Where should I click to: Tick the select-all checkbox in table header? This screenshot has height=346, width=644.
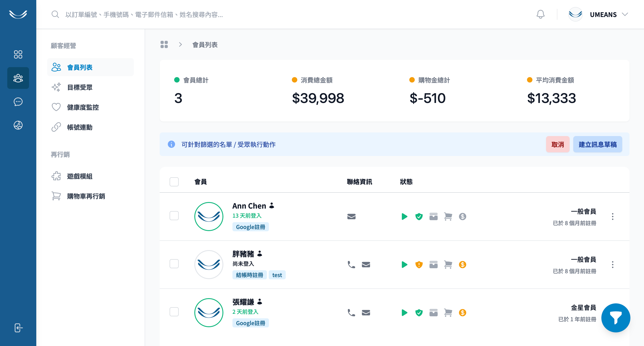(174, 182)
